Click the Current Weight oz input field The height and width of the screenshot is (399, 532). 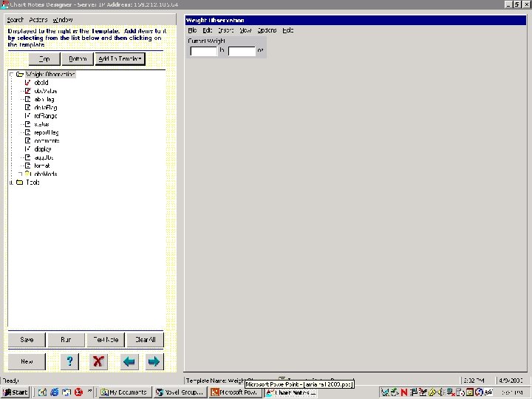point(242,51)
